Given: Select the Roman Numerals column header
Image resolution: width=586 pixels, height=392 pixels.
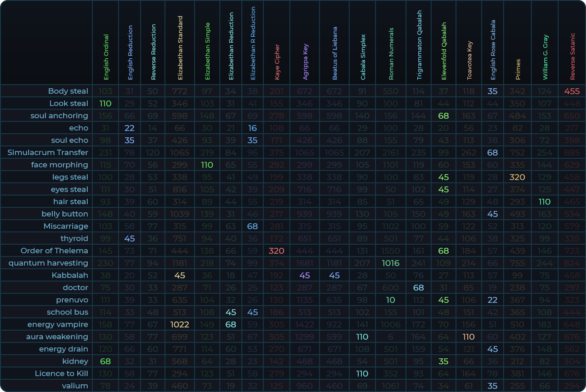Looking at the screenshot, I should point(391,54).
